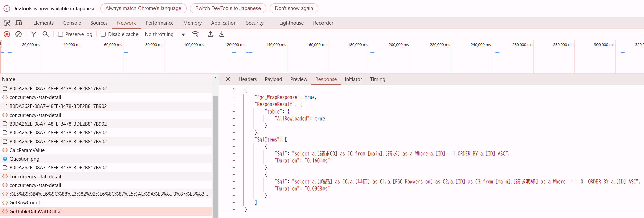Image resolution: width=644 pixels, height=218 pixels.
Task: Click the Sql line selecting from [main].[請求明細]
Action: [x=457, y=182]
